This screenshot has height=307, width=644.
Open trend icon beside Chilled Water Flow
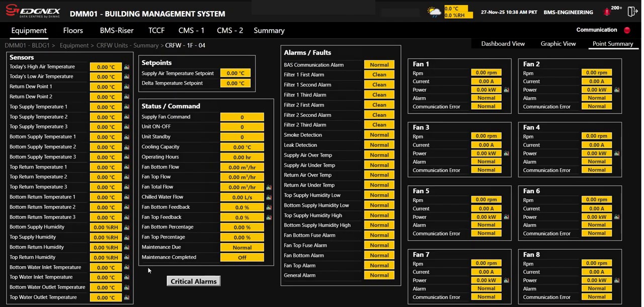click(x=269, y=197)
